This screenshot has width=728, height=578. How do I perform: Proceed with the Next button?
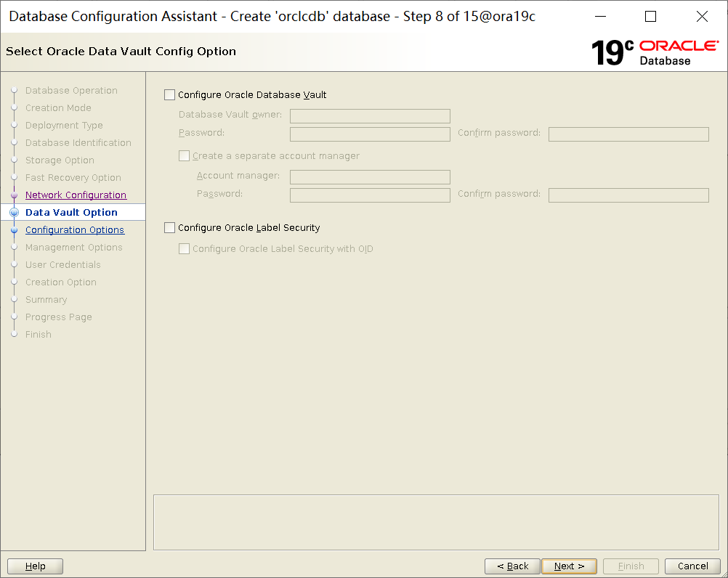coord(569,566)
